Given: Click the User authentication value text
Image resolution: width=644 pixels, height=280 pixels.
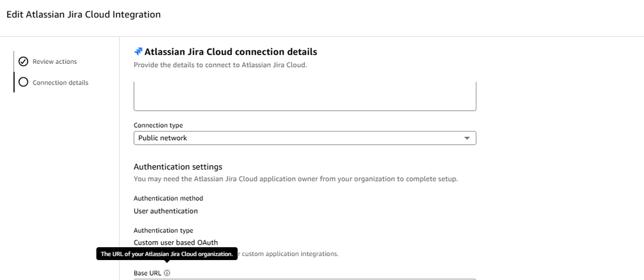Looking at the screenshot, I should (166, 211).
